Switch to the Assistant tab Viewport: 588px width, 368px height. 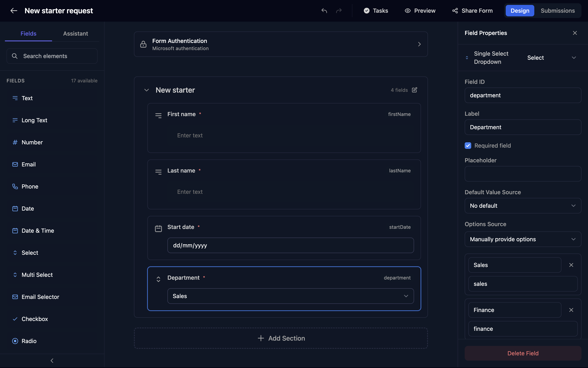click(76, 34)
